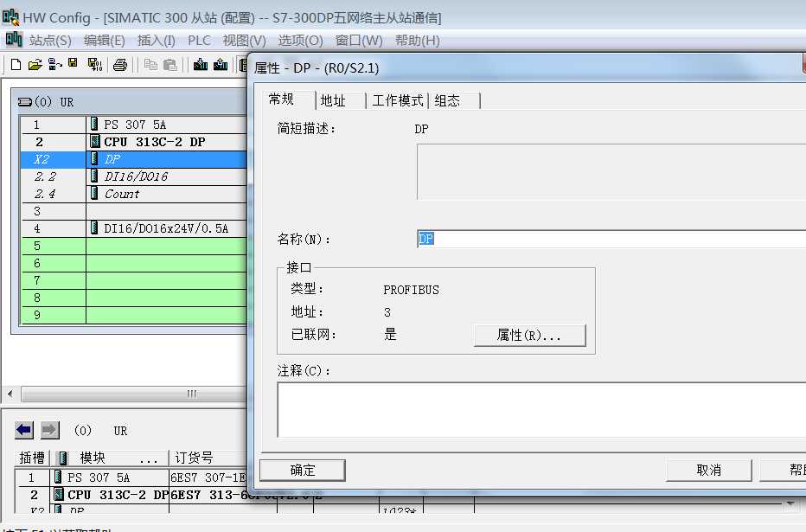Click the CPU icon beside CPU 313C-2 DP in the rack
Image resolution: width=806 pixels, height=532 pixels.
tap(94, 141)
